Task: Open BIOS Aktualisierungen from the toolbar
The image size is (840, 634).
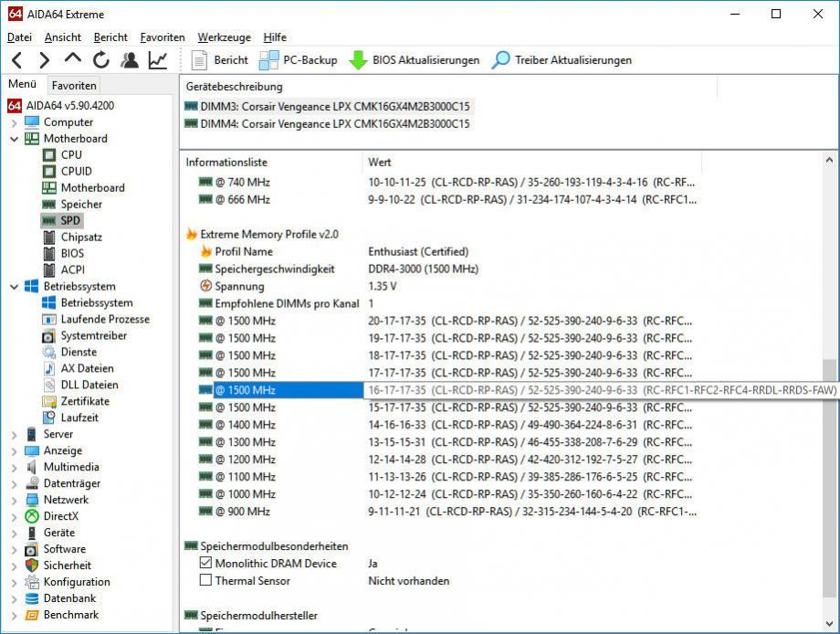Action: tap(415, 60)
